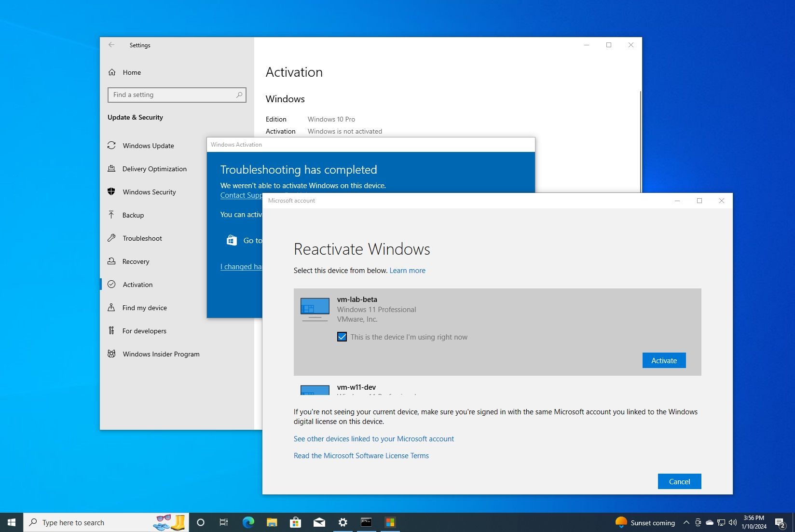The image size is (795, 532).
Task: Click the Recovery icon in Settings sidebar
Action: coord(112,261)
